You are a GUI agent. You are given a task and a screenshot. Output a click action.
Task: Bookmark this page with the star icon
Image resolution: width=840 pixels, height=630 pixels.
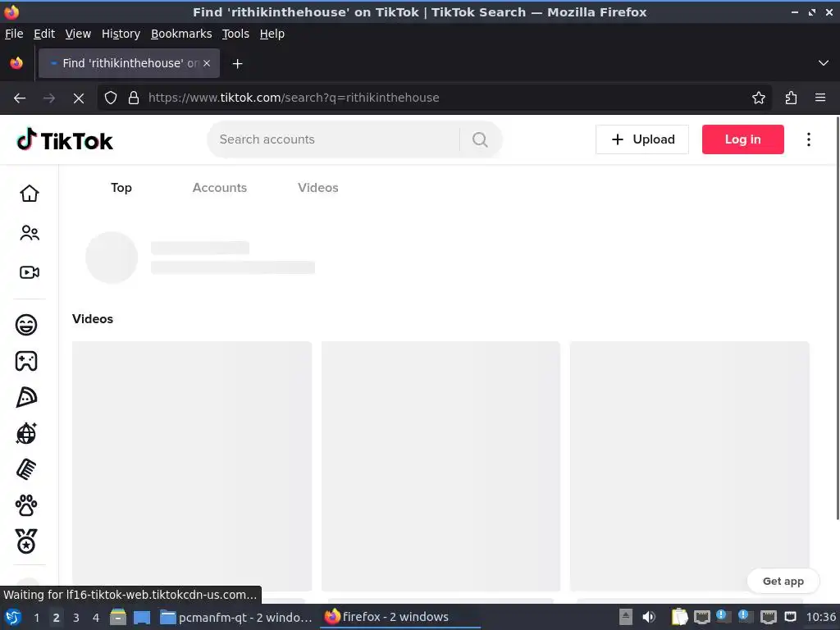(x=759, y=98)
